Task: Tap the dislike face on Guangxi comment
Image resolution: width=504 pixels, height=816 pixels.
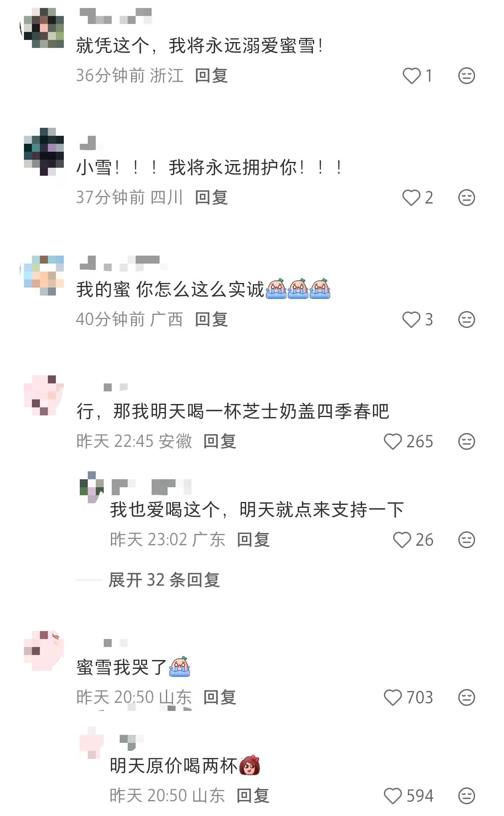Action: pos(466,320)
